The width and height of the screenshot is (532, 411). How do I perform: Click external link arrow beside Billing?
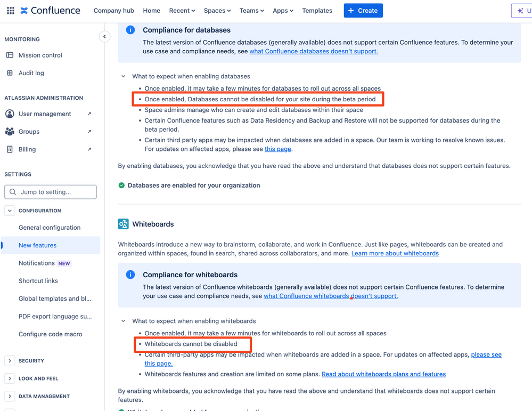click(x=89, y=149)
